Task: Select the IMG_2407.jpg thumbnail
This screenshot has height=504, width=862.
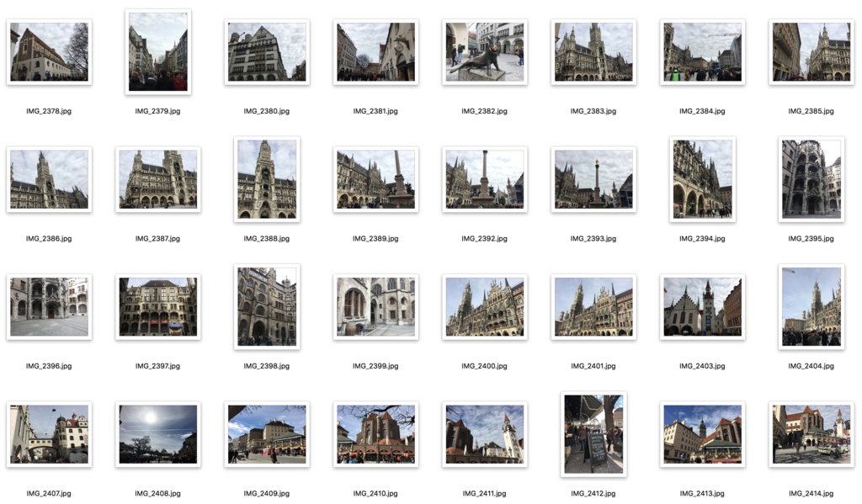Action: pos(49,435)
